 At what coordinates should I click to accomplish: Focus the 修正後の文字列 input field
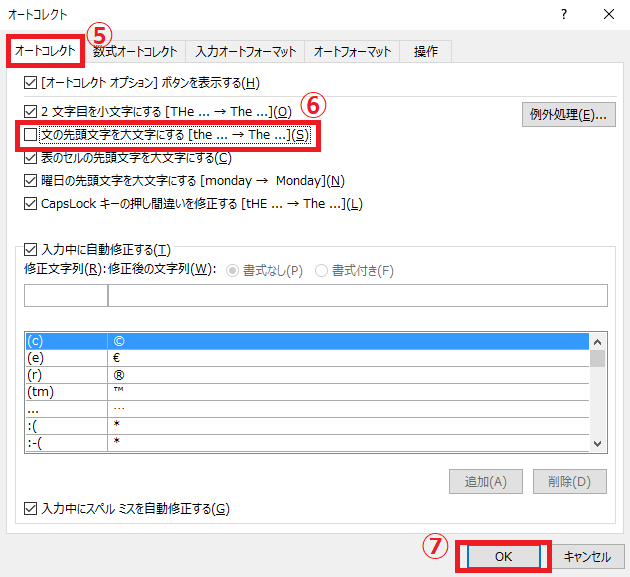[358, 296]
